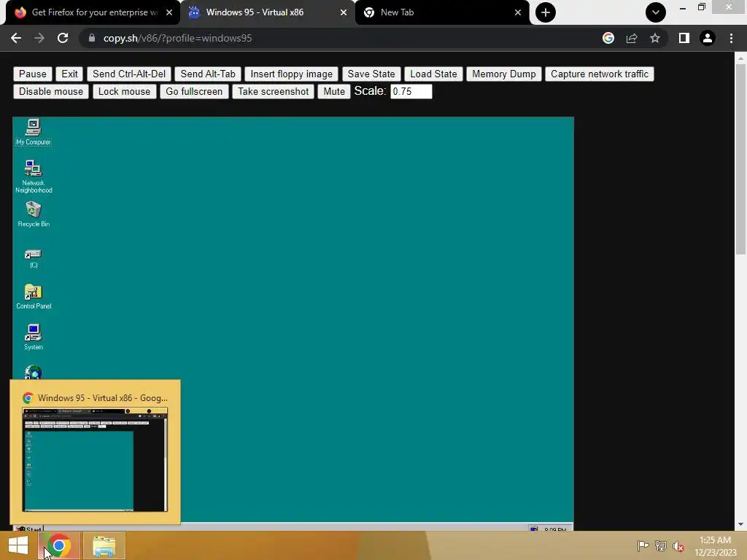Click the Pause button
The image size is (747, 560).
pos(33,74)
